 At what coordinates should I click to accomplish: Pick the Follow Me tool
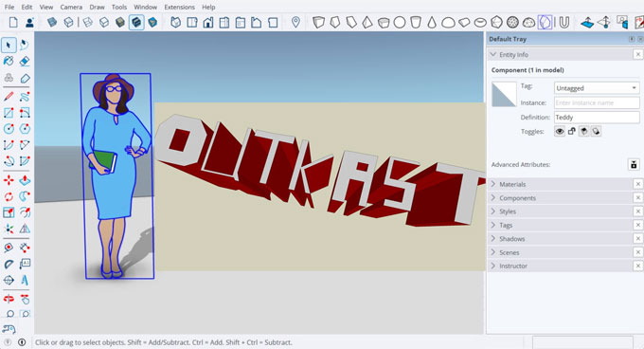pos(25,196)
